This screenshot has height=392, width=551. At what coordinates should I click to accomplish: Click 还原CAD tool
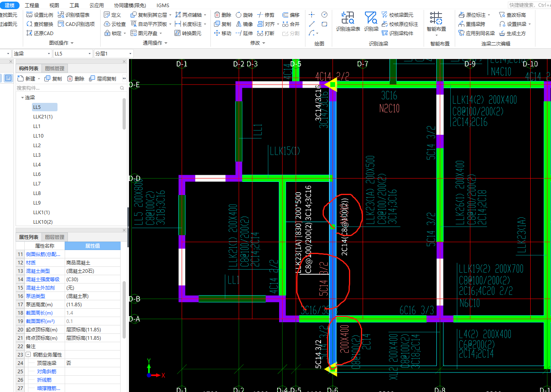click(40, 33)
